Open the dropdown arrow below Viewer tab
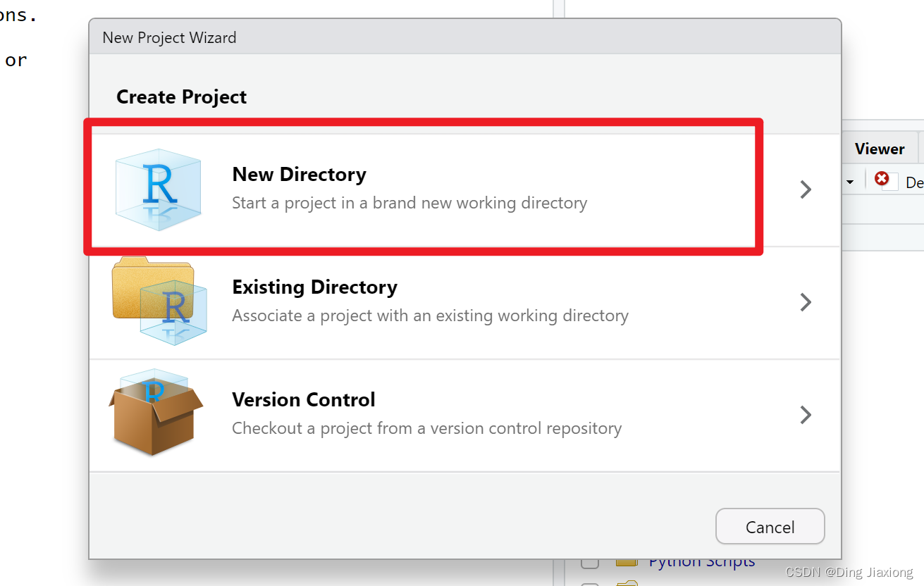Image resolution: width=924 pixels, height=586 pixels. 850,182
